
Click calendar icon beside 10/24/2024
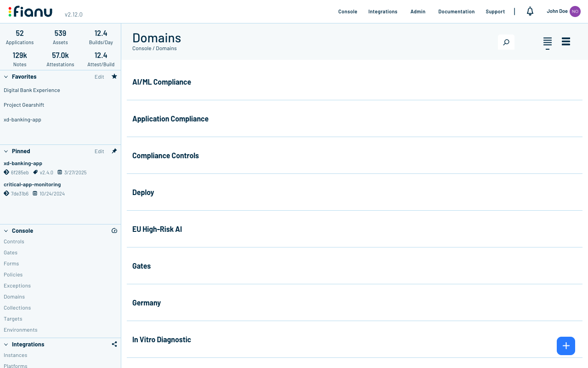[x=35, y=194]
